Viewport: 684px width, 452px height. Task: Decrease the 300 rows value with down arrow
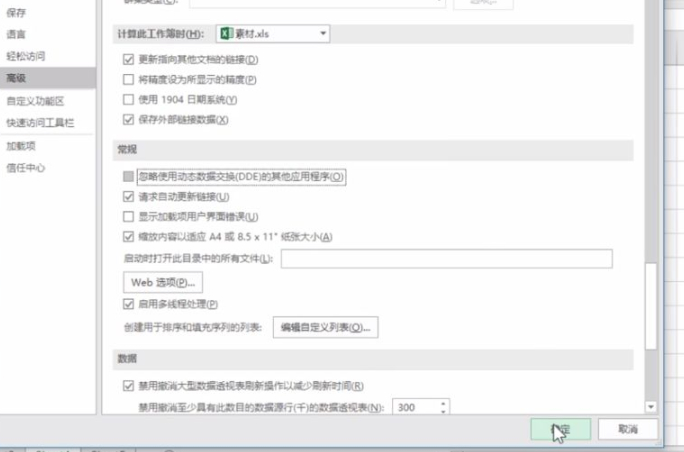[x=444, y=411]
